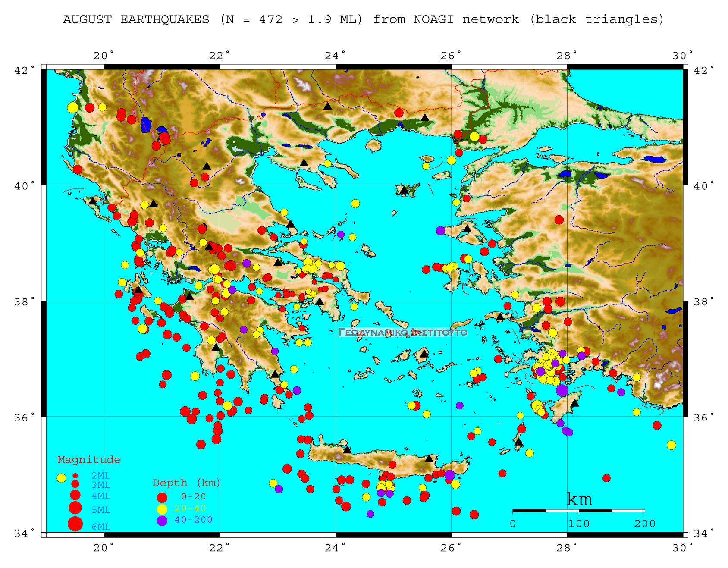The width and height of the screenshot is (728, 568).
Task: Click the '36°' latitude label on left axis
Action: pos(25,417)
